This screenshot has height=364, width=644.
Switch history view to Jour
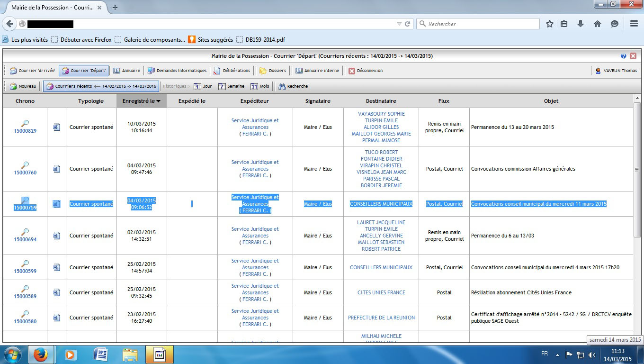coord(203,86)
